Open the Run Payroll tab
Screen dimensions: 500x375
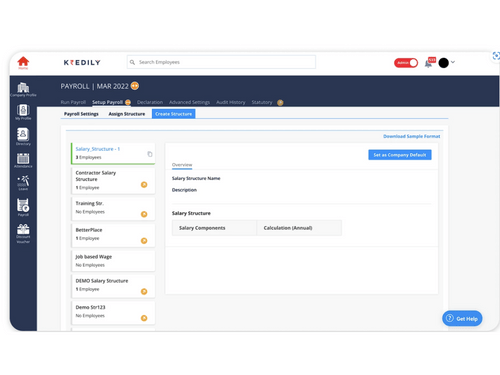(x=73, y=102)
